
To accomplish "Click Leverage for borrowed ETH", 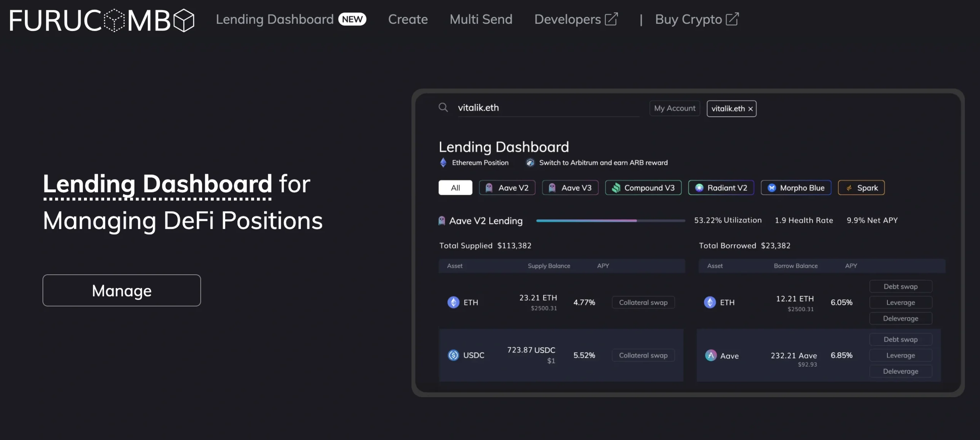I will click(900, 302).
